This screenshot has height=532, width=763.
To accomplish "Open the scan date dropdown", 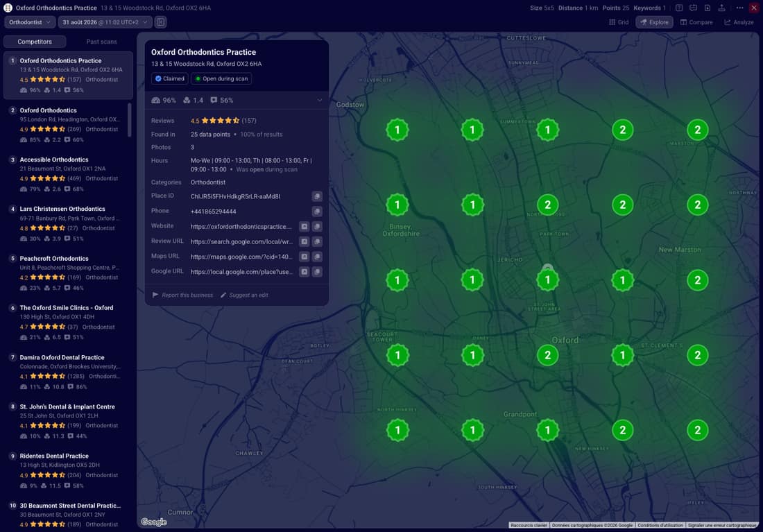I will [x=105, y=22].
